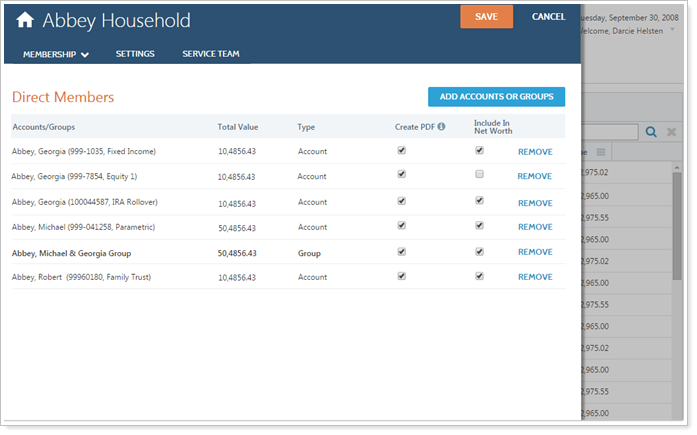Open the column menu icon in grid header
Screen dimensions: 697x435
coord(601,152)
